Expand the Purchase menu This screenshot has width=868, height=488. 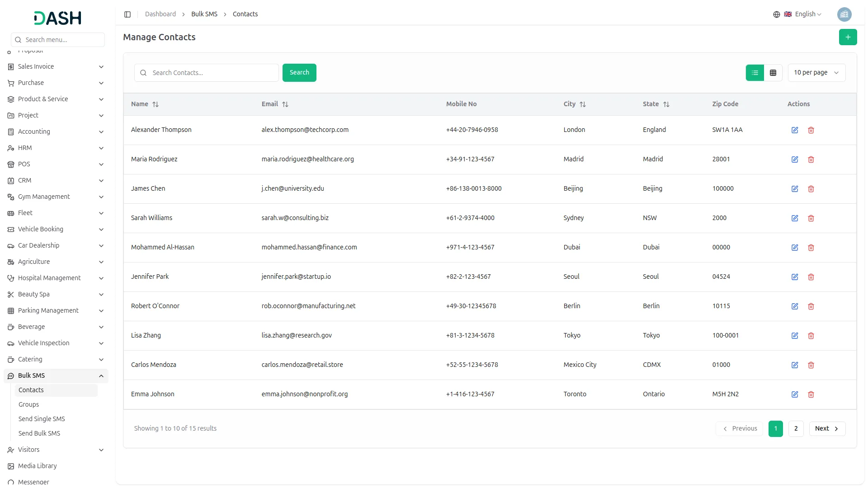(x=56, y=83)
